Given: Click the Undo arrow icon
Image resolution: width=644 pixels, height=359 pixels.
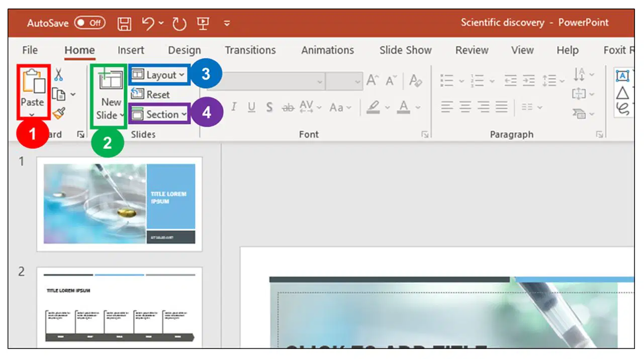Looking at the screenshot, I should coord(149,23).
